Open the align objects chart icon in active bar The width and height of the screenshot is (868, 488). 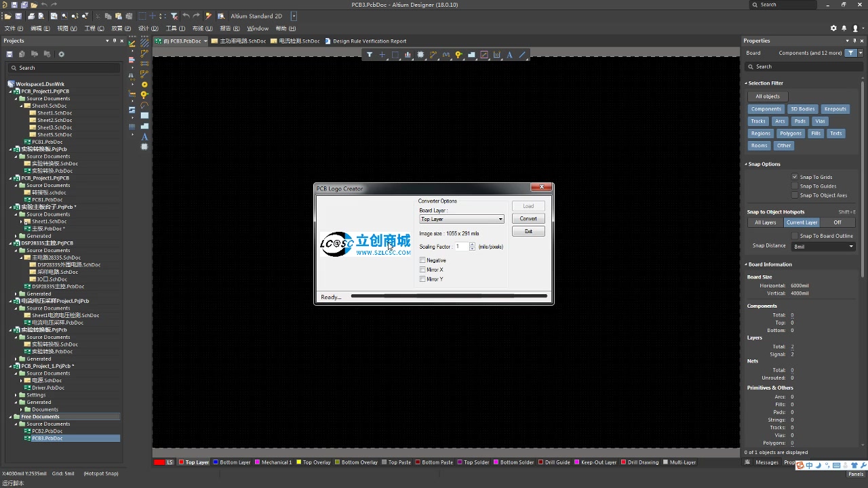click(x=408, y=55)
